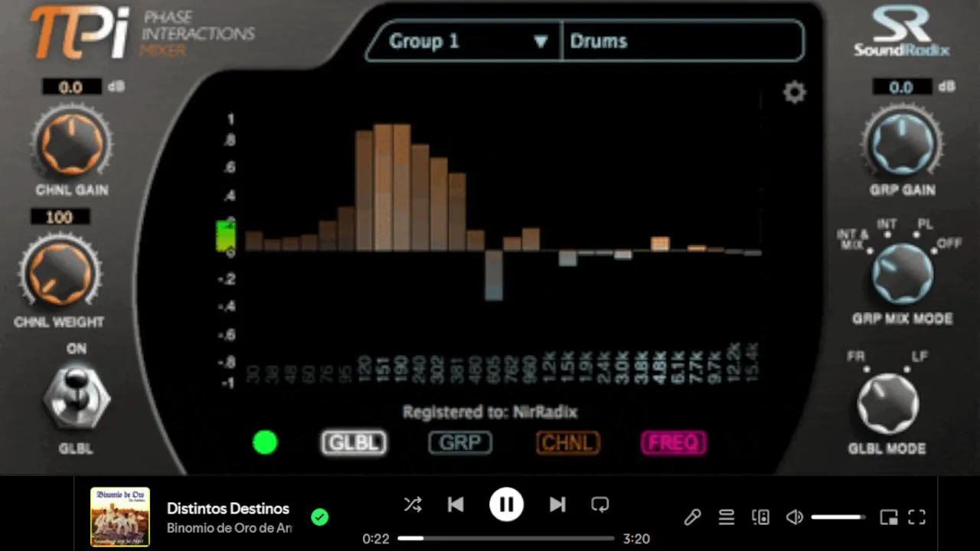Pause the current song
Image resolution: width=980 pixels, height=551 pixels.
click(x=506, y=504)
